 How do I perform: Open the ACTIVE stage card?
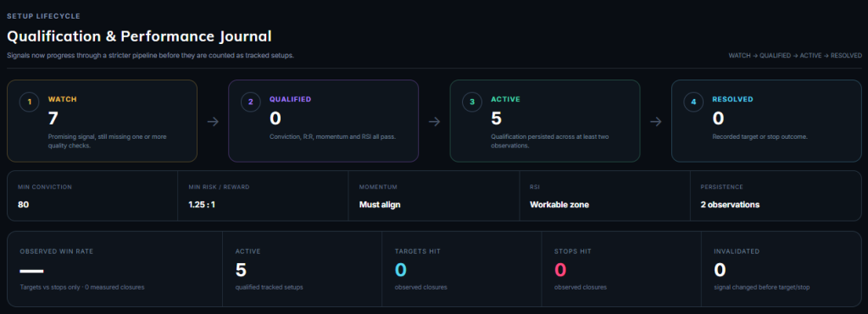pos(545,121)
